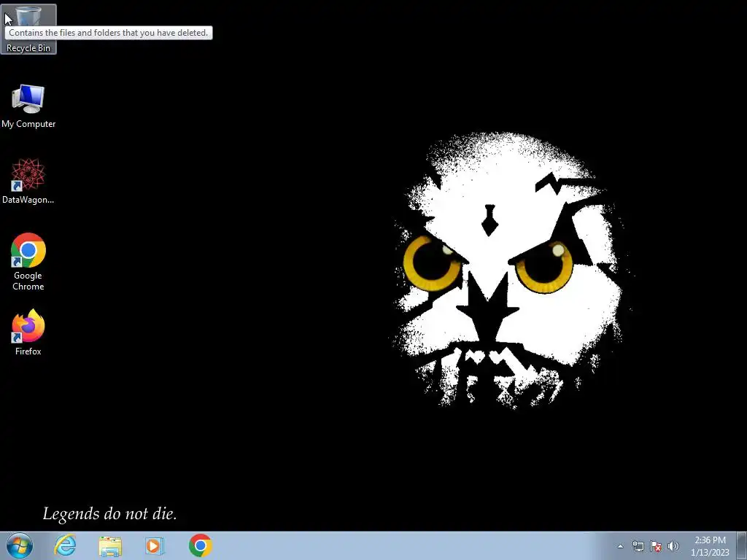Launch Internet Explorer from the taskbar
Screen dimensions: 747x560
pyautogui.click(x=65, y=545)
